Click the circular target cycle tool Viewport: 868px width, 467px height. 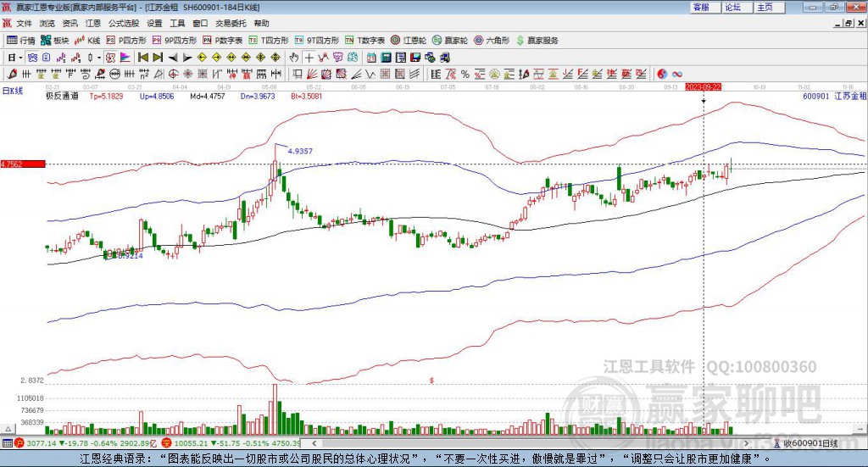coord(173,74)
